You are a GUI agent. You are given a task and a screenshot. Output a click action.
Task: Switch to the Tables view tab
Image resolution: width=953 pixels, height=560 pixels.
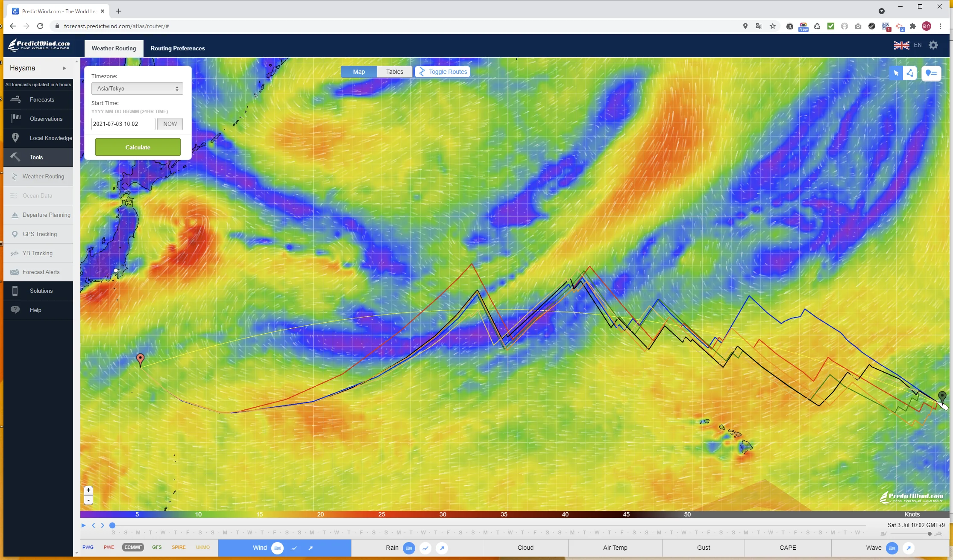pyautogui.click(x=395, y=72)
